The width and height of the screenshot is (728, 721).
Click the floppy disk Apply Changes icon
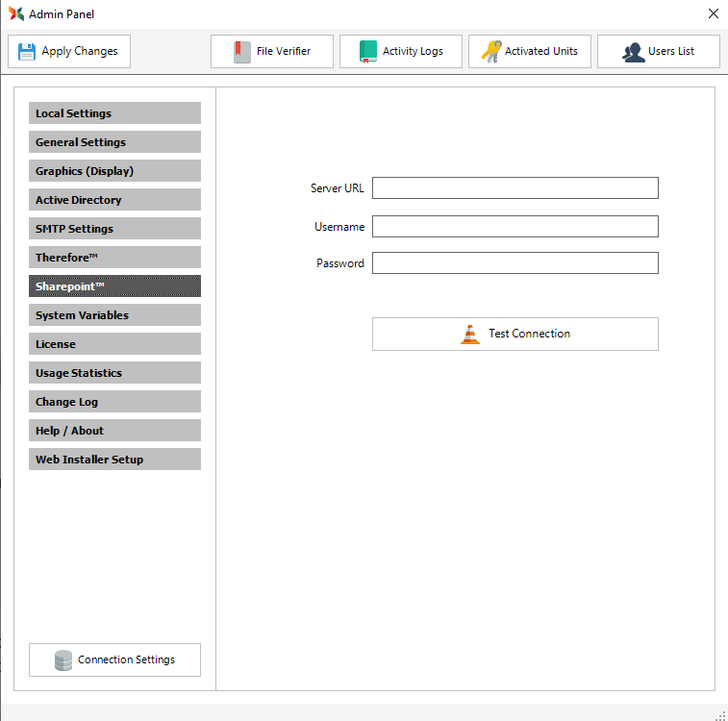27,52
